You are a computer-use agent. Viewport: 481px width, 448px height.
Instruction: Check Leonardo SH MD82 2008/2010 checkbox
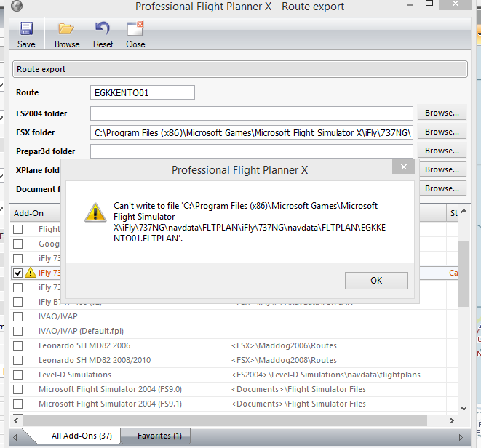click(x=17, y=360)
